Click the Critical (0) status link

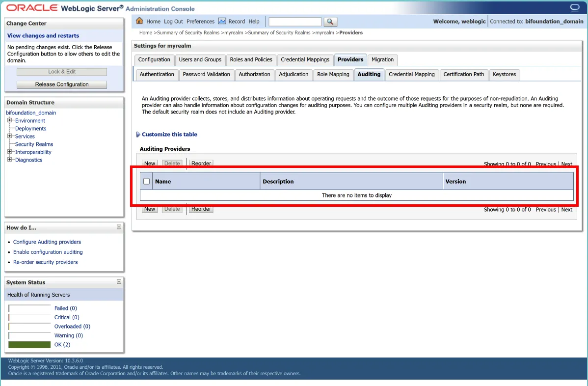coord(67,317)
